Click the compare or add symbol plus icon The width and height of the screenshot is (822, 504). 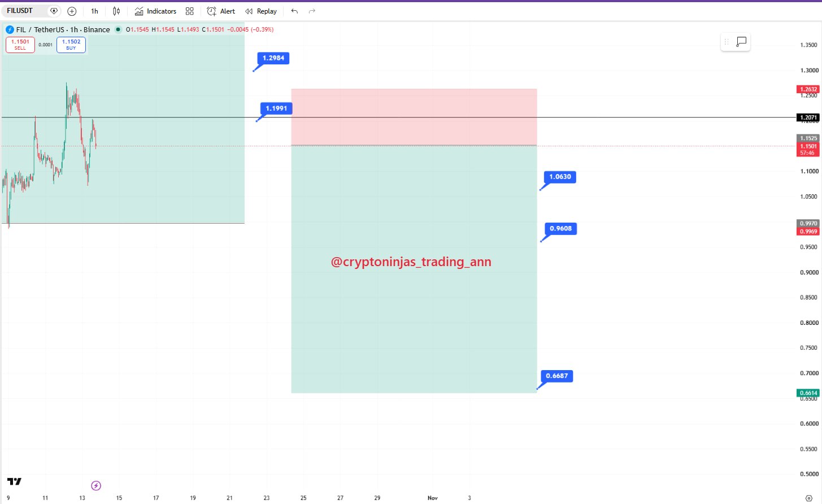click(72, 11)
